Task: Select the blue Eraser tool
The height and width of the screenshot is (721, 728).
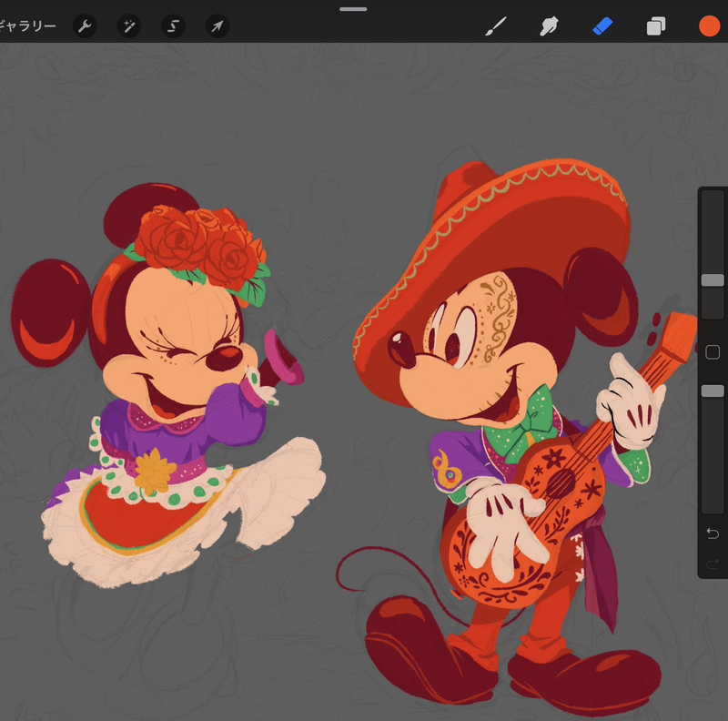Action: [x=602, y=25]
